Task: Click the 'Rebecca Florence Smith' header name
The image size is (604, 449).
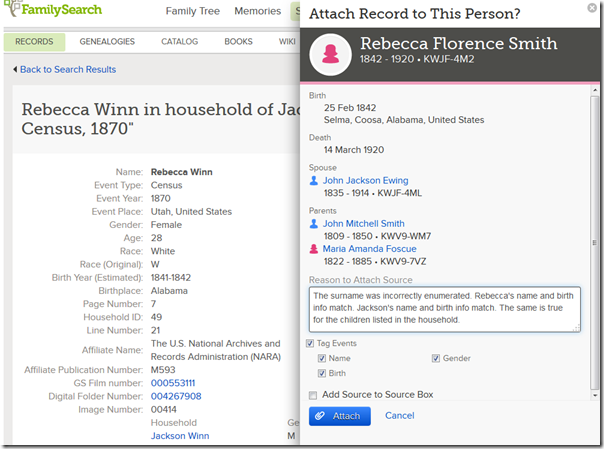Action: (x=459, y=43)
